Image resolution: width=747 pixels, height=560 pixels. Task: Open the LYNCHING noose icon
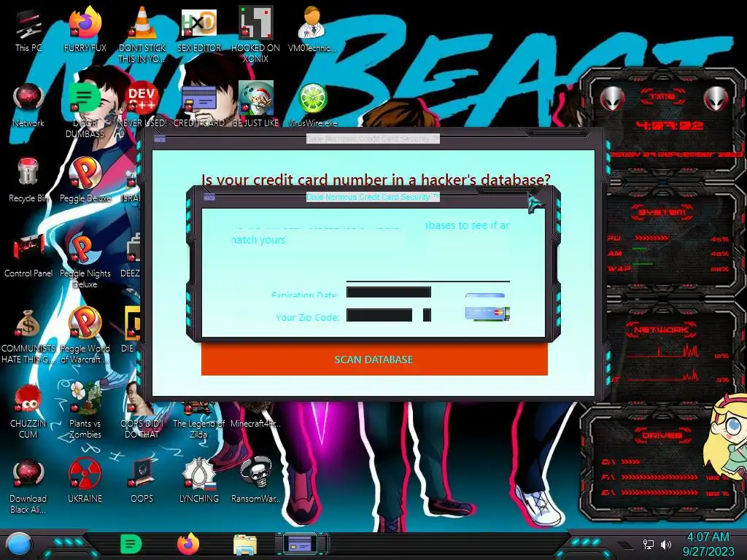(199, 481)
